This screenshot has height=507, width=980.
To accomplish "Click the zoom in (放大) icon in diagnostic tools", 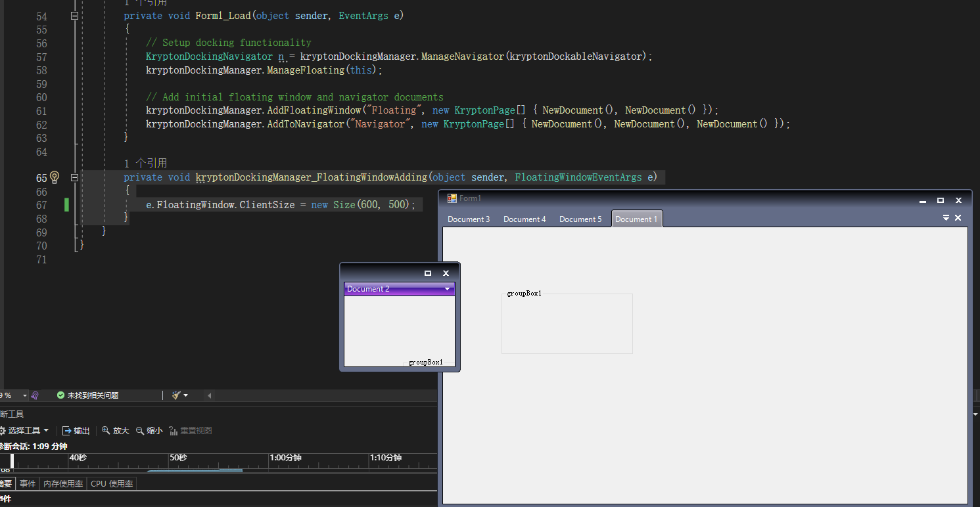I will pos(106,430).
